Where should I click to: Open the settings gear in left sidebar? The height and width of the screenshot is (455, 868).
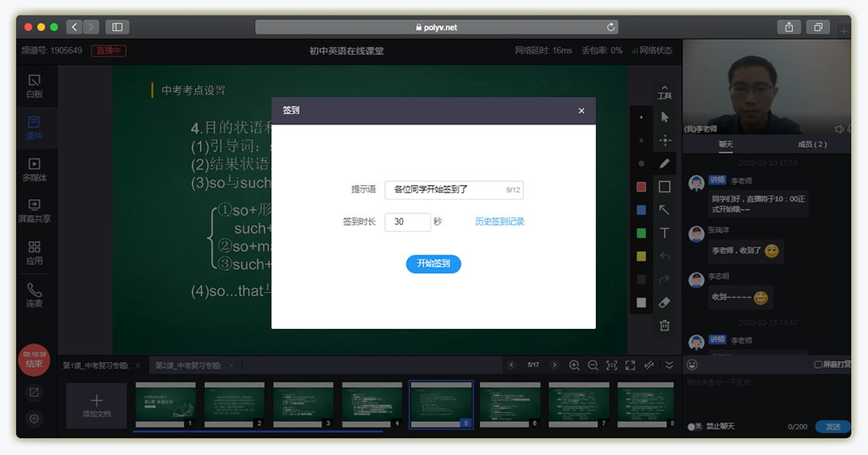click(x=35, y=419)
